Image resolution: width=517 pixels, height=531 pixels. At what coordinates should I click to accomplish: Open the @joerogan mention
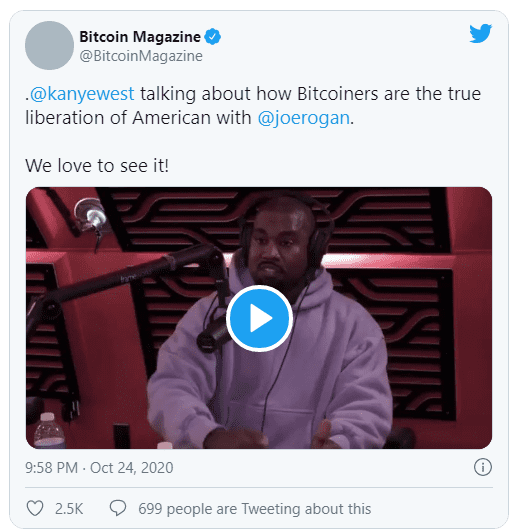pos(304,118)
